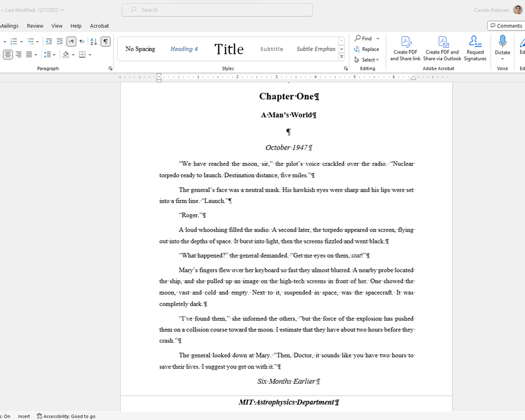
Task: Click the October 1947 line
Action: 289,148
